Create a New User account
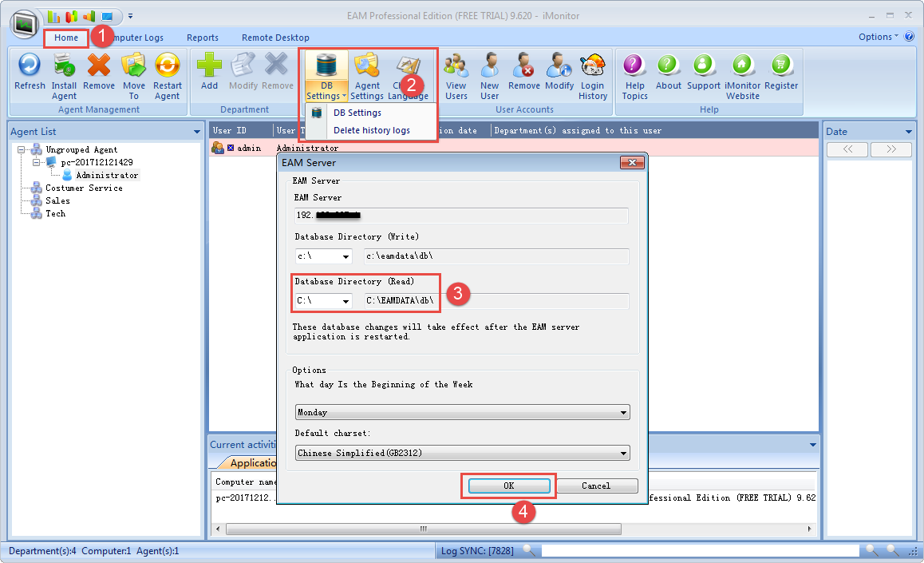The width and height of the screenshot is (924, 563). pyautogui.click(x=489, y=76)
